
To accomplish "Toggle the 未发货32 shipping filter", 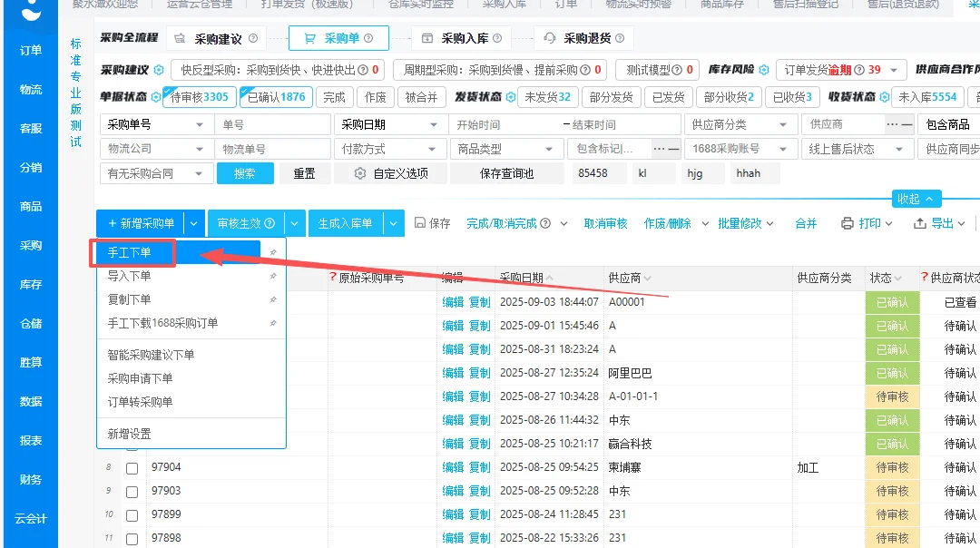I will point(547,97).
